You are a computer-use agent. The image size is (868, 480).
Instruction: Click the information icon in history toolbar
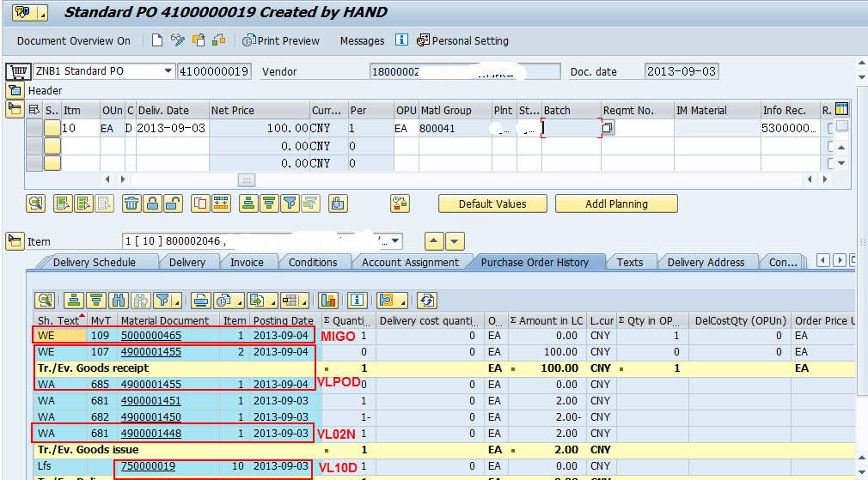pyautogui.click(x=358, y=301)
